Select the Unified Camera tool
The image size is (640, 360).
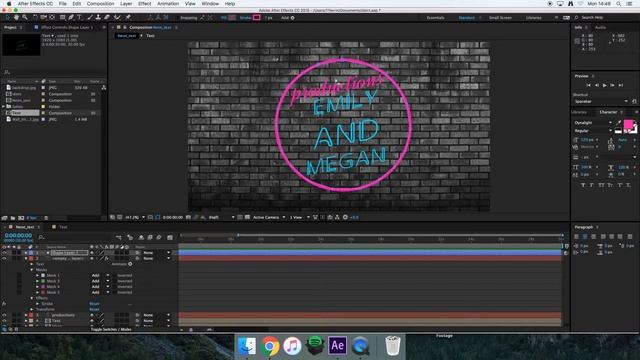point(43,18)
